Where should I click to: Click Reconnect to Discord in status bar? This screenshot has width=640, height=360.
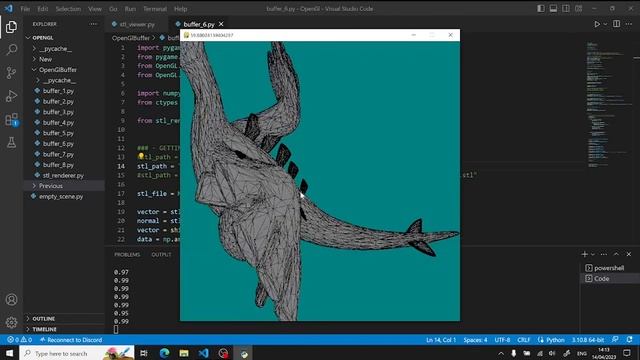(x=71, y=340)
